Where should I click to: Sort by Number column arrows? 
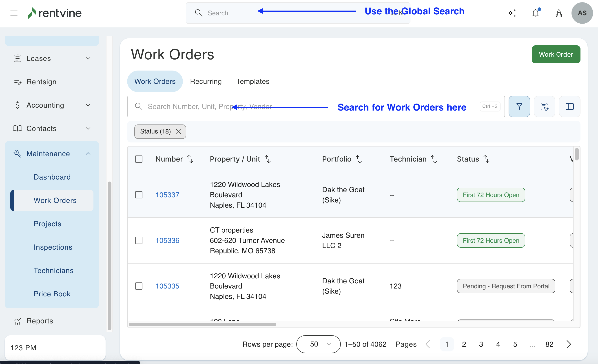pos(190,159)
